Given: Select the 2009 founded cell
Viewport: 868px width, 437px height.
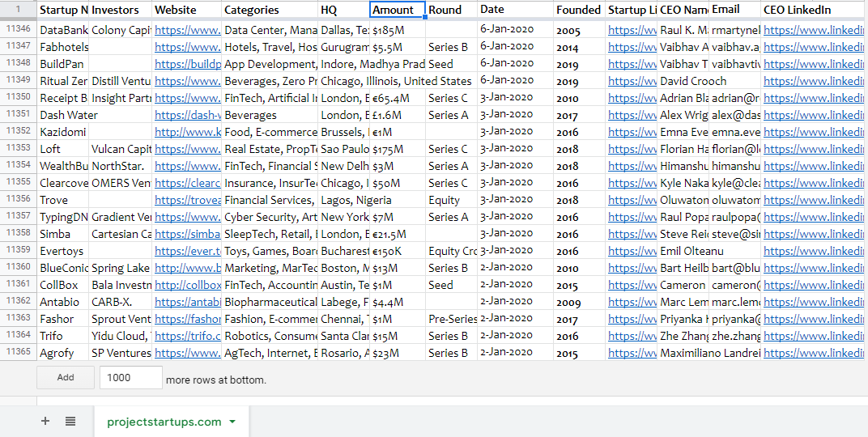Looking at the screenshot, I should pyautogui.click(x=579, y=303).
